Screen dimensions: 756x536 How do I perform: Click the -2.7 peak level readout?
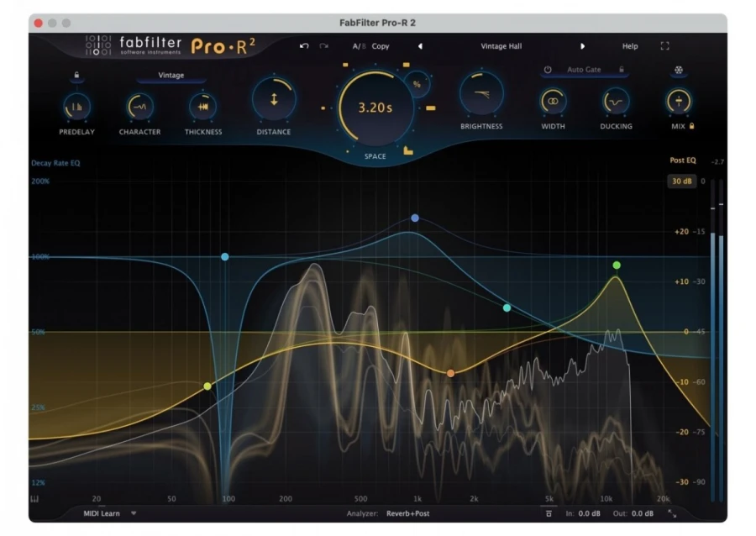click(717, 161)
